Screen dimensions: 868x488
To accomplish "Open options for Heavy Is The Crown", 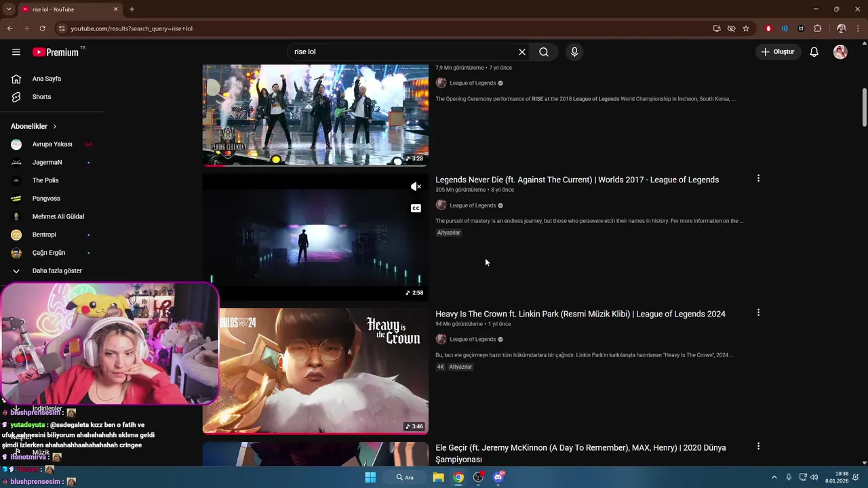I will [x=758, y=312].
